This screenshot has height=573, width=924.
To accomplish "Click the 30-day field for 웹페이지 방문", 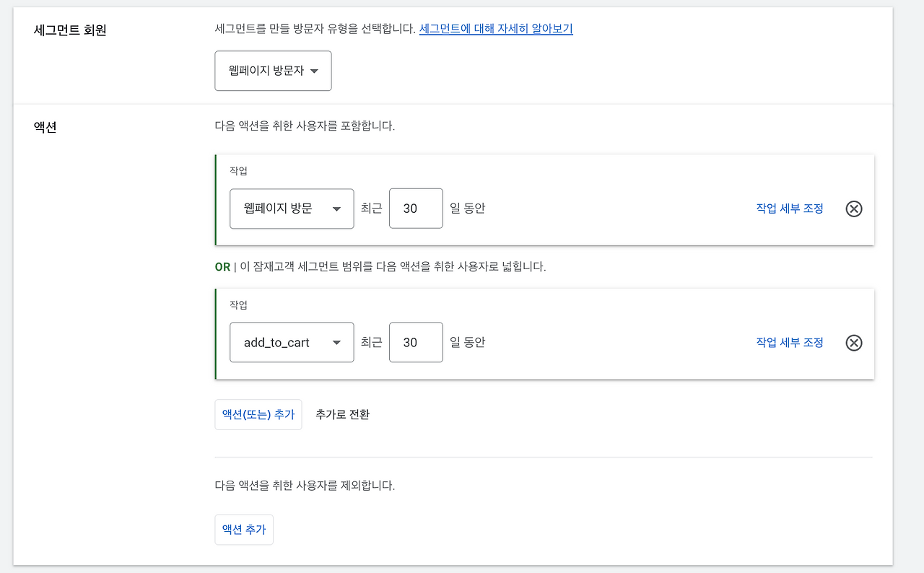I will (416, 209).
